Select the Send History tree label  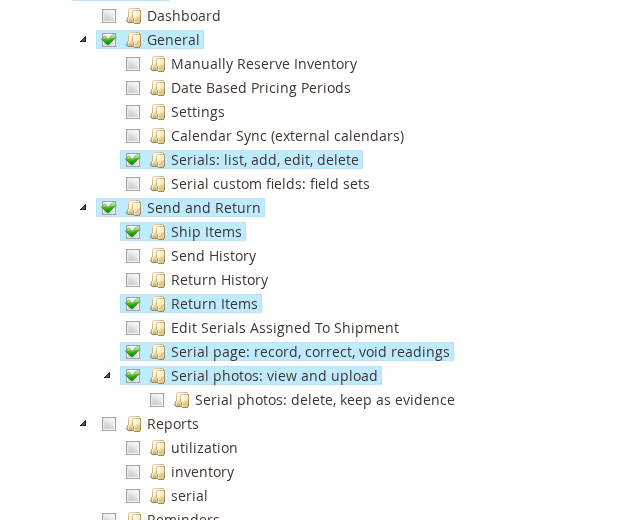point(214,256)
